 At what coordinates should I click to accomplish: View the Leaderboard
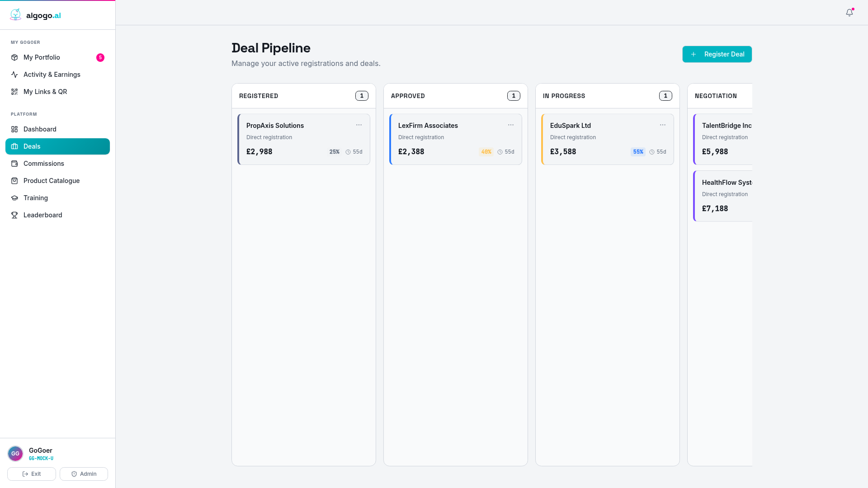57,215
